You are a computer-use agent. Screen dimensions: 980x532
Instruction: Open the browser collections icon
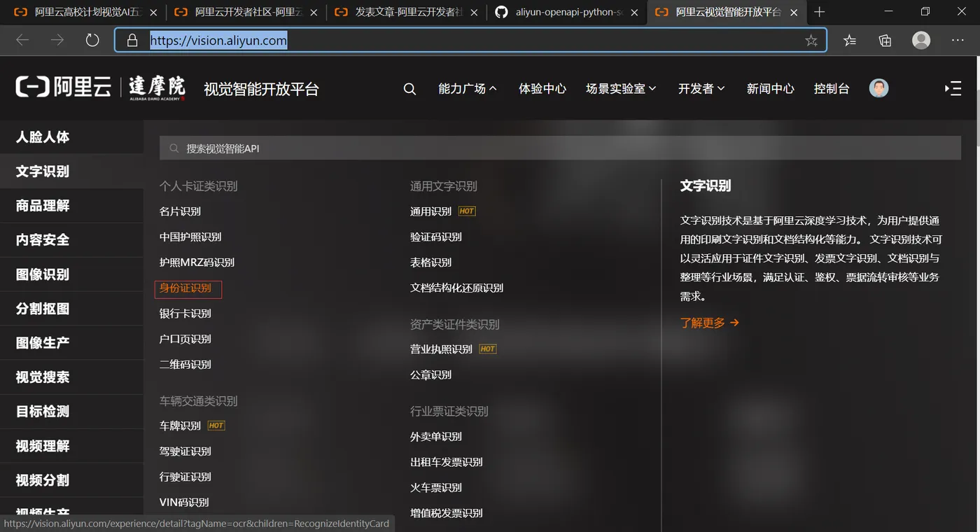tap(885, 41)
